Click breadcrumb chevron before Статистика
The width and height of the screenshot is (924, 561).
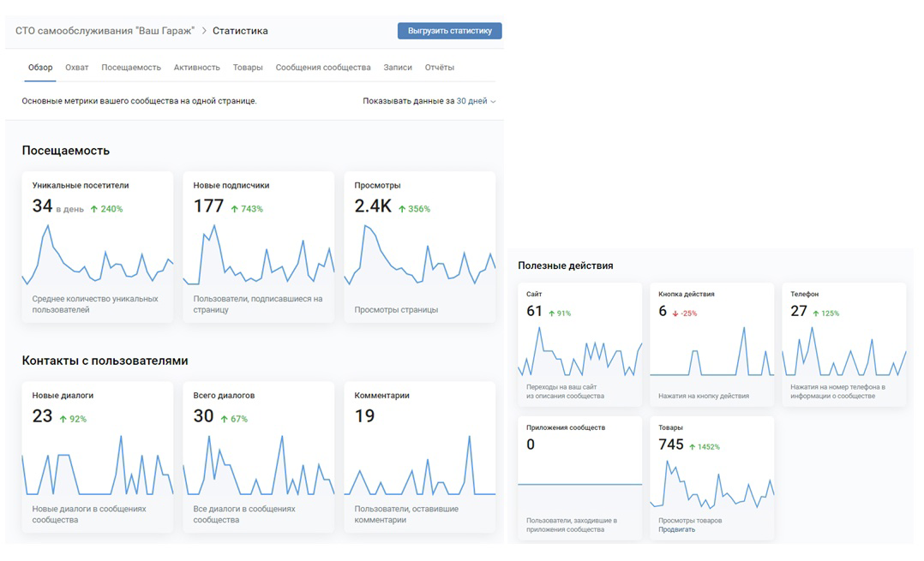point(204,31)
